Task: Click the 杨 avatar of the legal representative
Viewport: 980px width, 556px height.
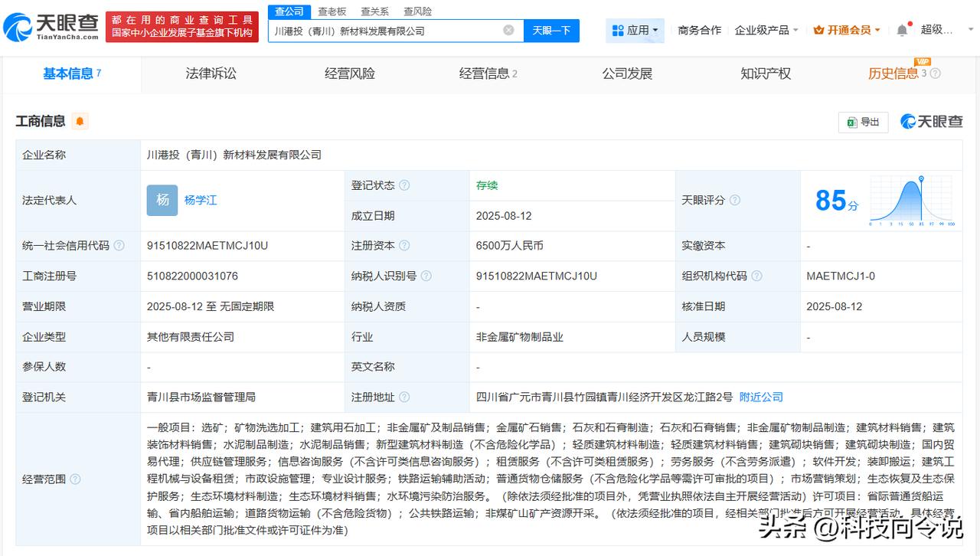Action: [162, 200]
